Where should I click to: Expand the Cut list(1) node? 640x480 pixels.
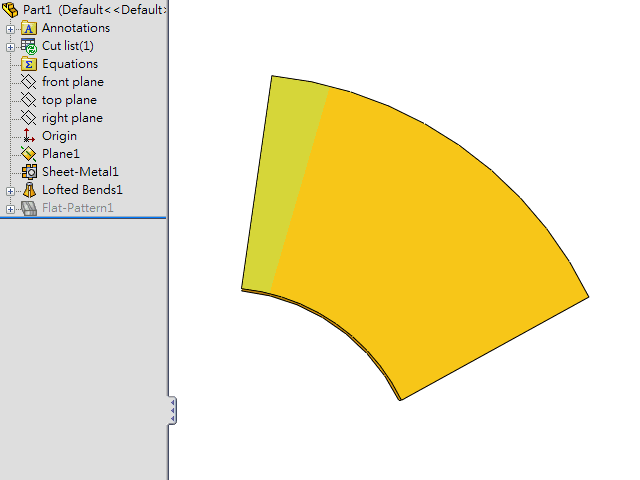click(x=10, y=47)
